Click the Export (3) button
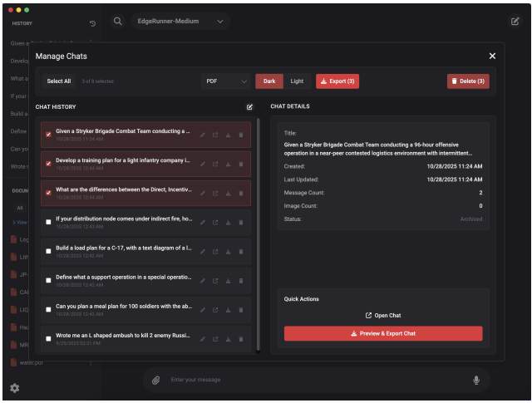The image size is (532, 403). (337, 81)
